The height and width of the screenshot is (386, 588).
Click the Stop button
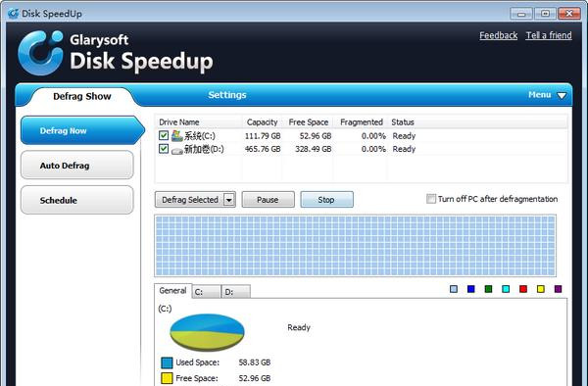tap(326, 200)
